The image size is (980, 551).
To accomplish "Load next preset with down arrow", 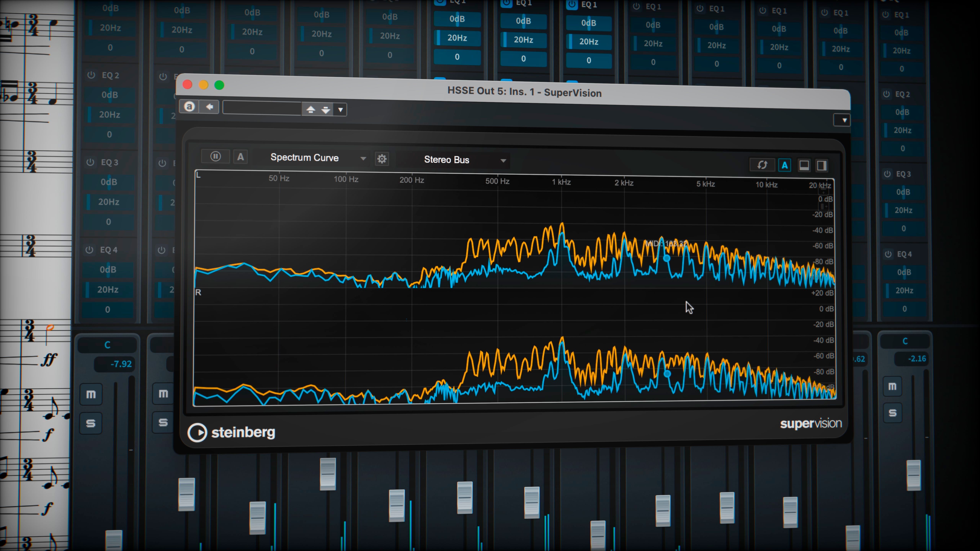I will tap(326, 110).
